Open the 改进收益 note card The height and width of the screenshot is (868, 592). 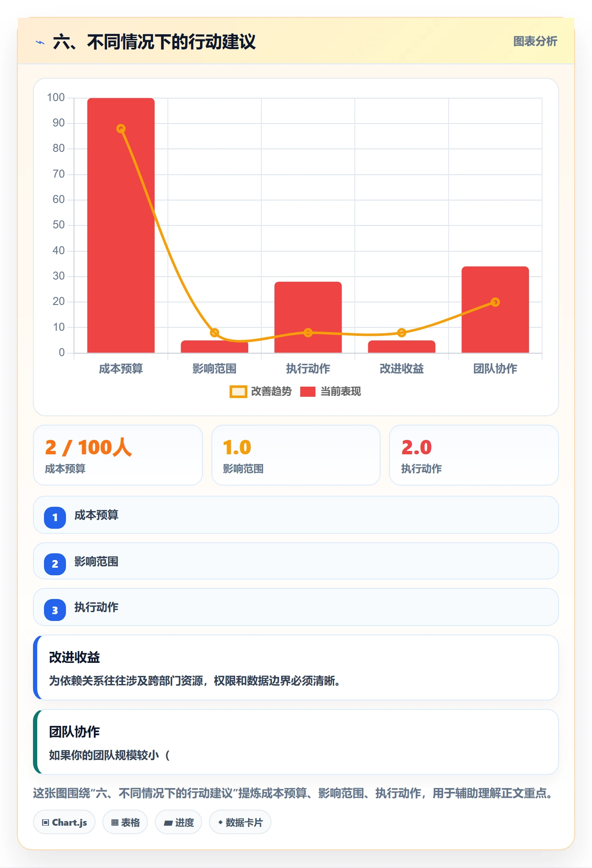pos(296,667)
